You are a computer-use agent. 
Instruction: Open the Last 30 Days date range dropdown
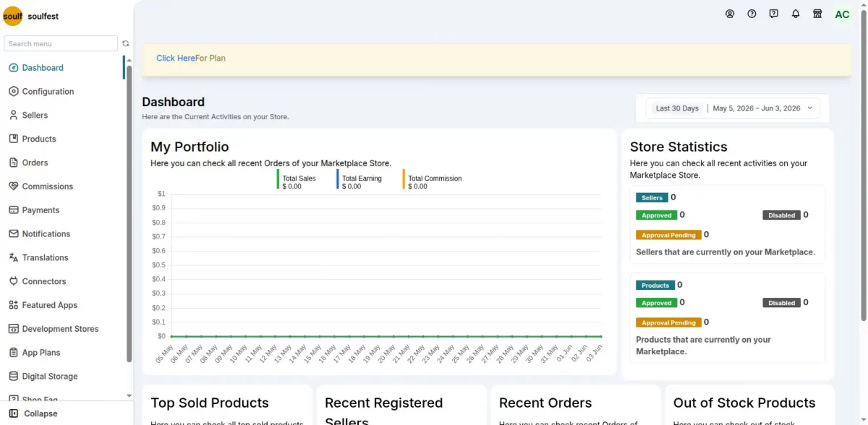(x=733, y=108)
